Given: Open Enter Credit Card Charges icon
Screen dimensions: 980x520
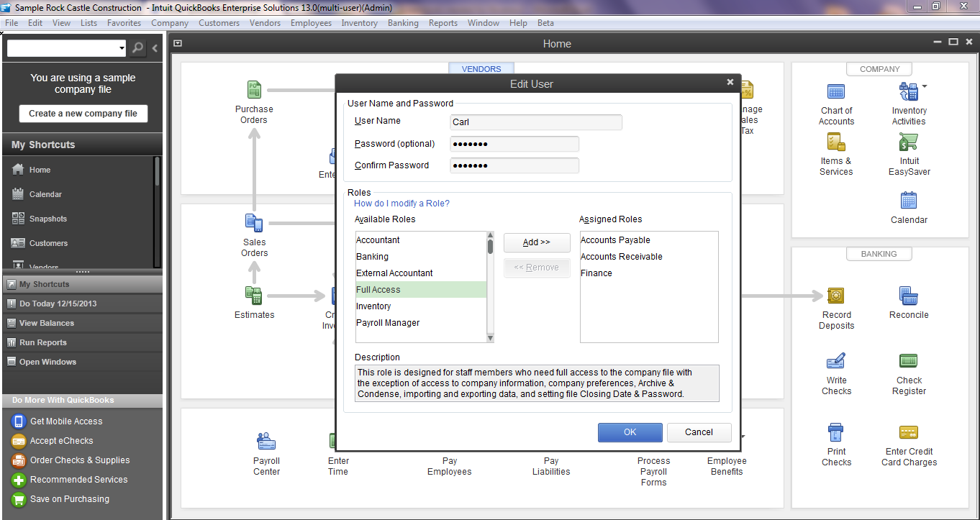Looking at the screenshot, I should click(909, 432).
